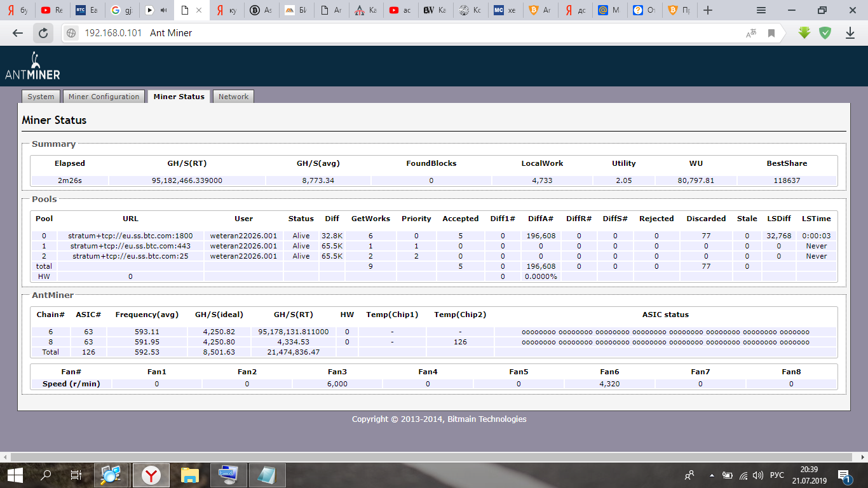This screenshot has height=488, width=868.
Task: Open the browser hamburger menu
Action: coord(761,10)
